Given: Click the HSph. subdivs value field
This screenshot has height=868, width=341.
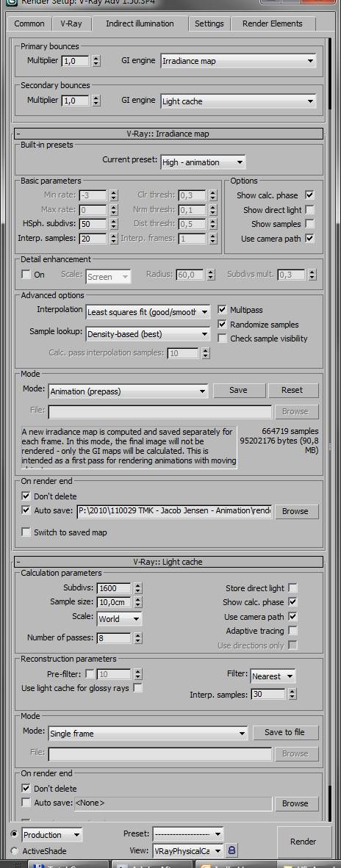Looking at the screenshot, I should click(93, 224).
